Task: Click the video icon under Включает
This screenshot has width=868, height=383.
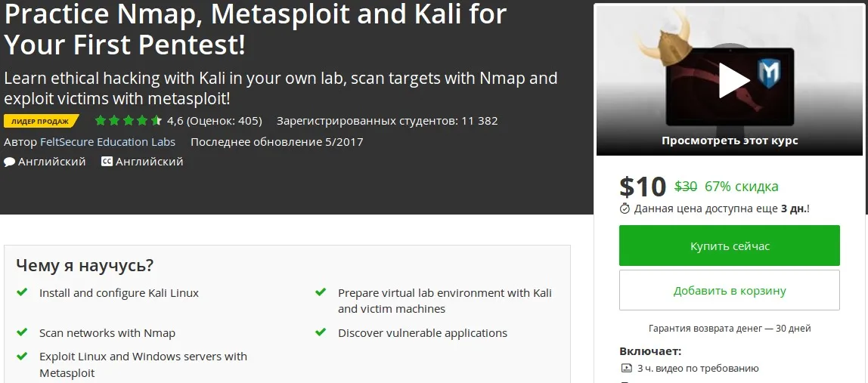Action: coord(625,369)
